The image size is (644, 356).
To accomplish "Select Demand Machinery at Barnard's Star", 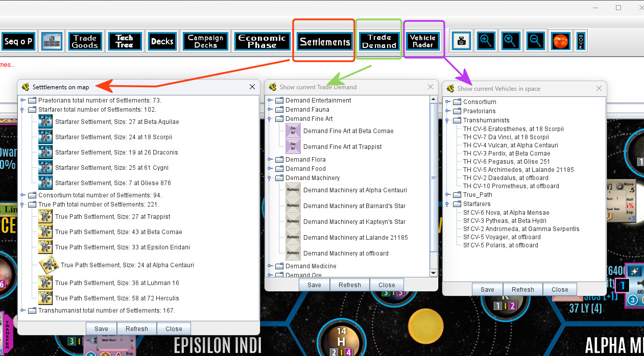I will point(354,206).
